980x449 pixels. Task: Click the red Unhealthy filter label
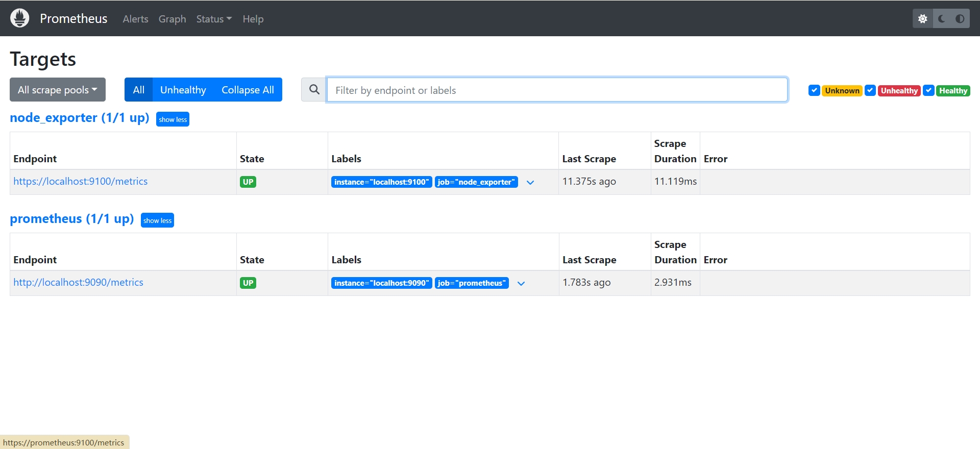click(x=899, y=91)
